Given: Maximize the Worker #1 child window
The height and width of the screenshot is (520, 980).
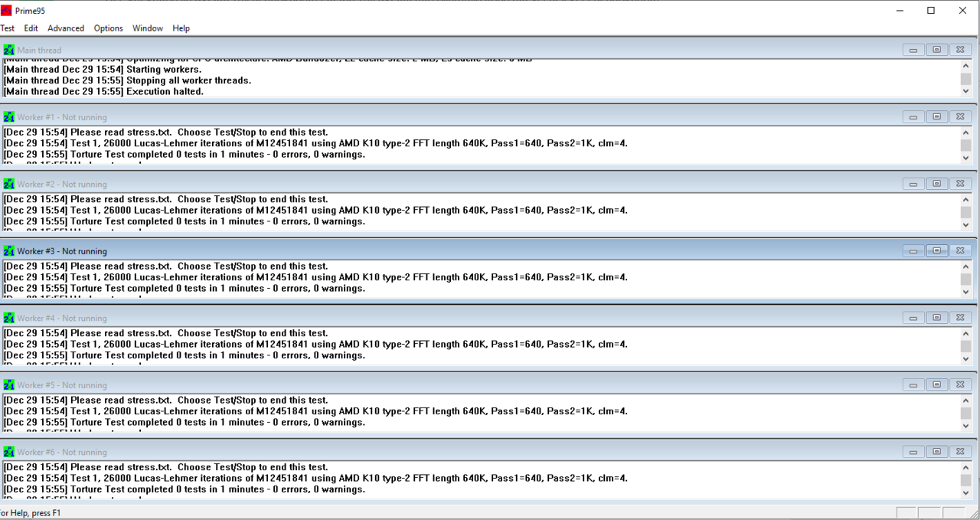Looking at the screenshot, I should [936, 117].
